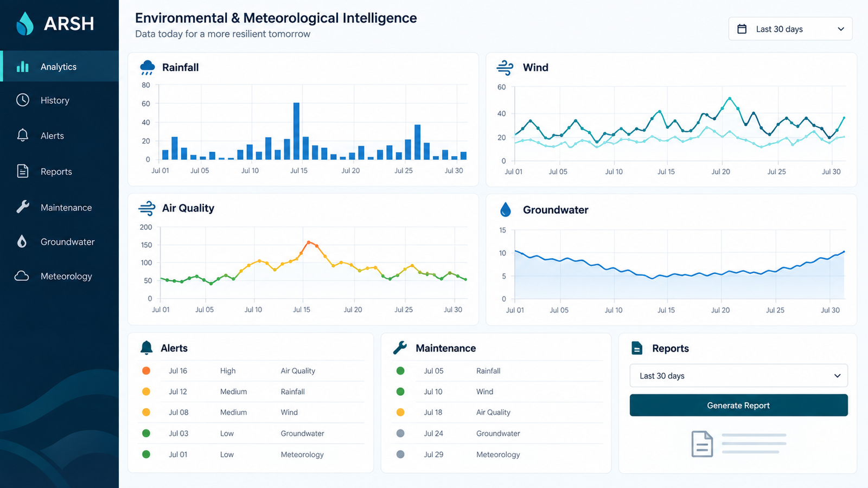Image resolution: width=868 pixels, height=488 pixels.
Task: Click the Maintenance wrench icon in sidebar
Action: tap(22, 207)
